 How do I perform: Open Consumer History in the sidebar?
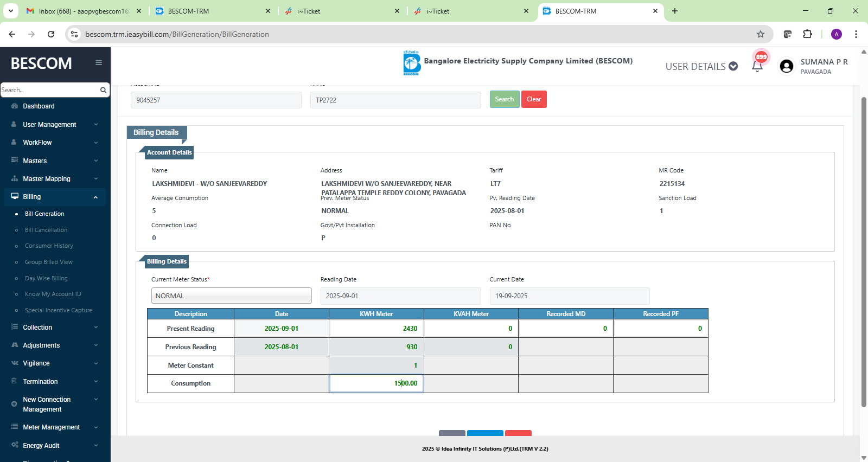pyautogui.click(x=49, y=246)
